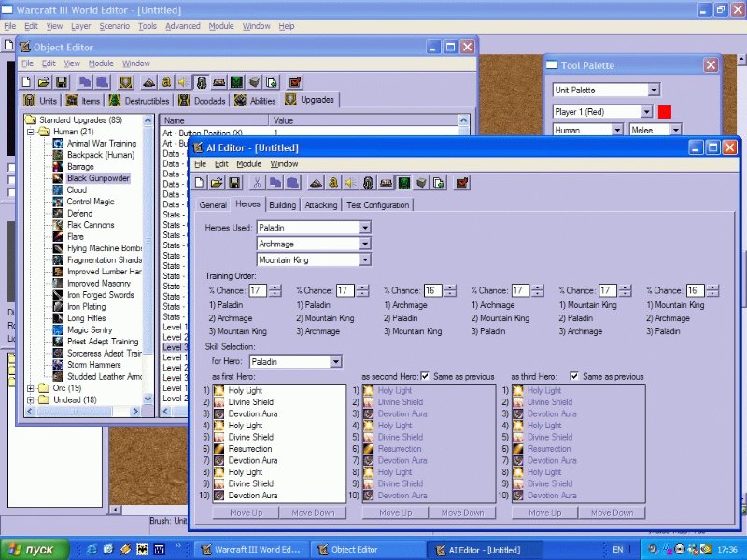The image size is (747, 560).
Task: Open the Test Configuration tab
Action: click(378, 205)
